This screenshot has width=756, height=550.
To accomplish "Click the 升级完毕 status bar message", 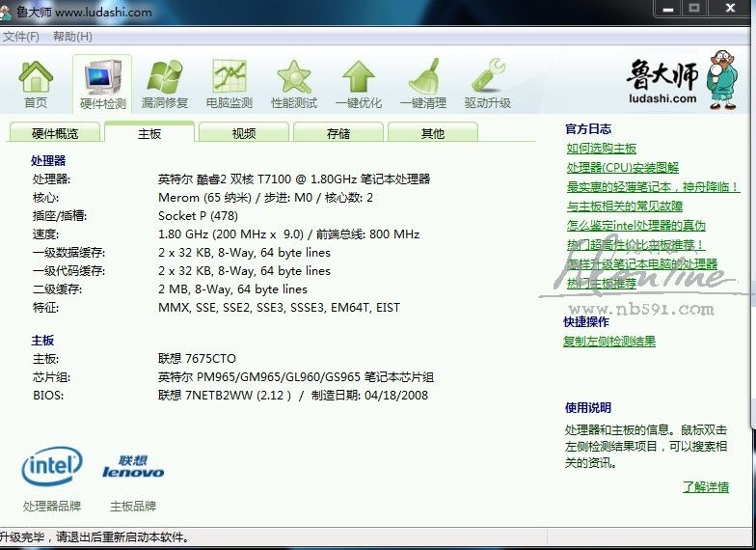I will tap(94, 536).
